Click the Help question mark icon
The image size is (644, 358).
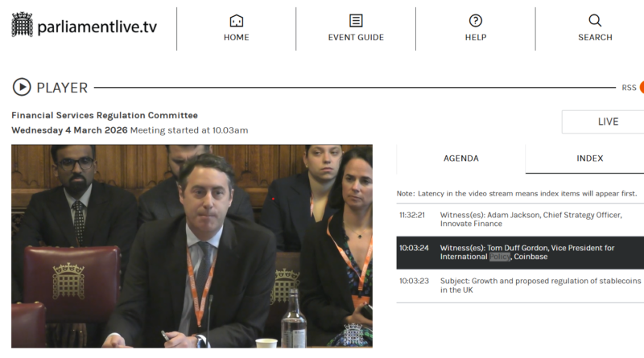[x=476, y=20]
